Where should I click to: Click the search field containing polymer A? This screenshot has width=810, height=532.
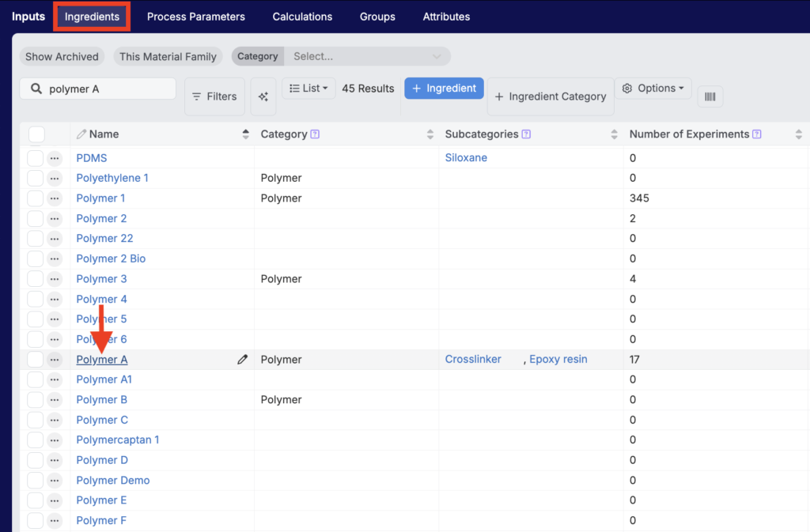[97, 89]
